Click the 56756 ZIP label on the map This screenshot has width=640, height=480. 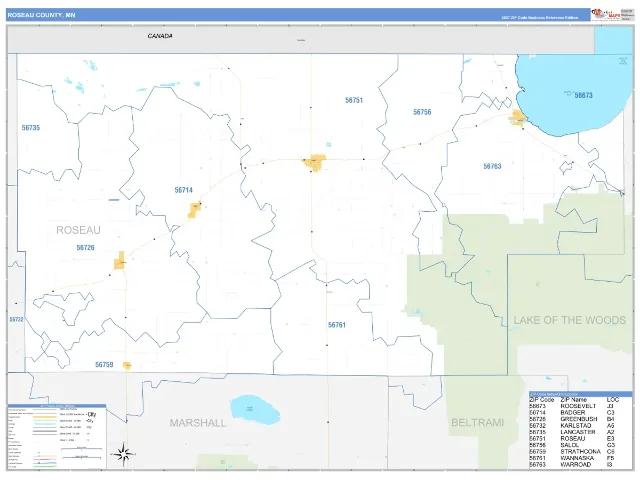pyautogui.click(x=422, y=112)
